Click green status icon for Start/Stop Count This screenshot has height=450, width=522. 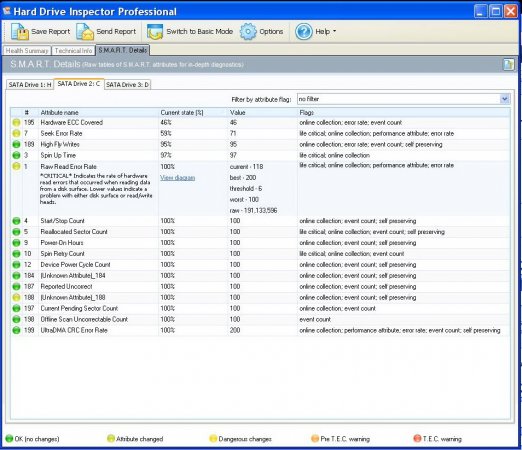[16, 221]
